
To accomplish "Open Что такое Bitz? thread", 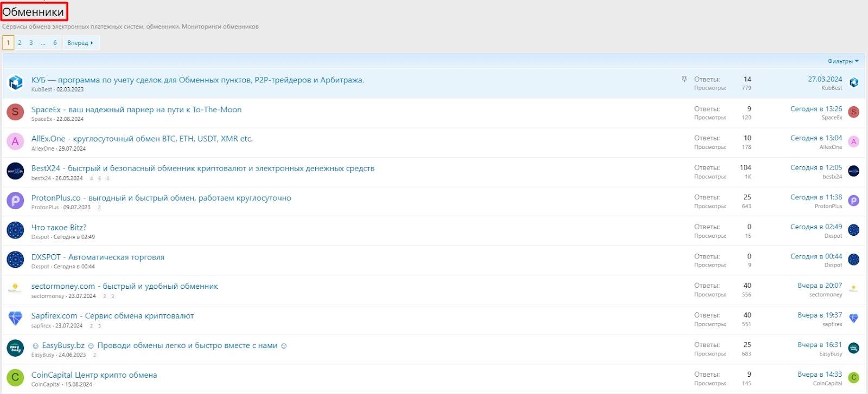I will pos(59,228).
